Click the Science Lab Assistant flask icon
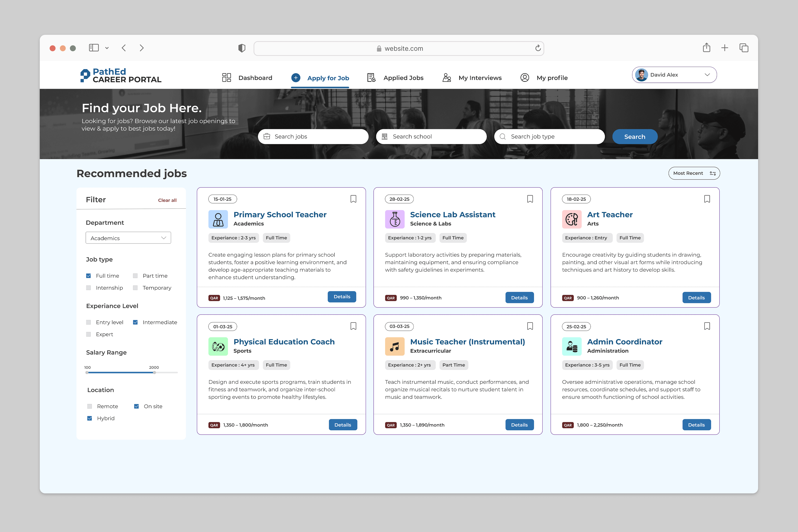The width and height of the screenshot is (798, 532). point(395,219)
